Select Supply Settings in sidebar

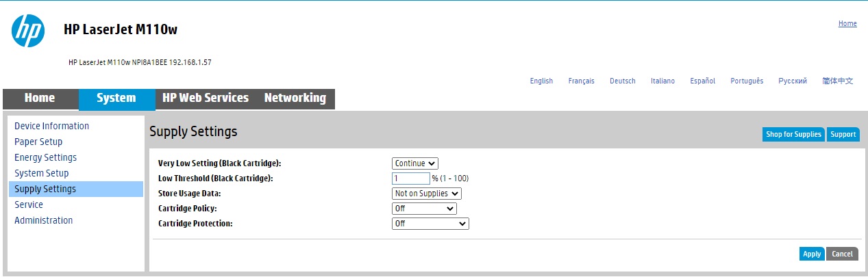tap(76, 189)
